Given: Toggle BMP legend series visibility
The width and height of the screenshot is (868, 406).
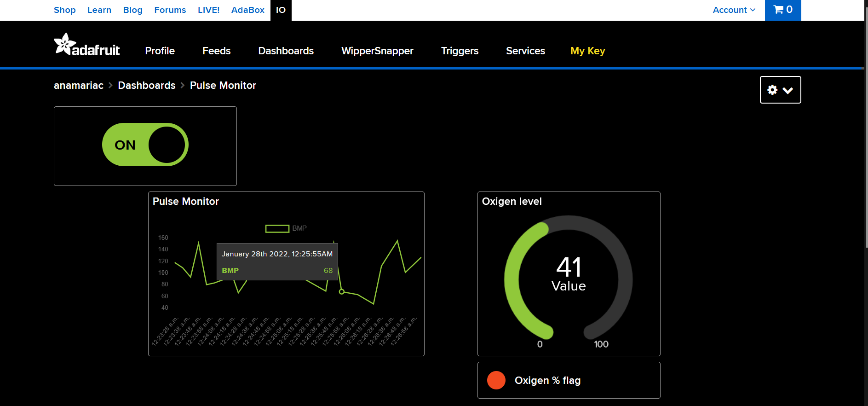Looking at the screenshot, I should coord(286,228).
